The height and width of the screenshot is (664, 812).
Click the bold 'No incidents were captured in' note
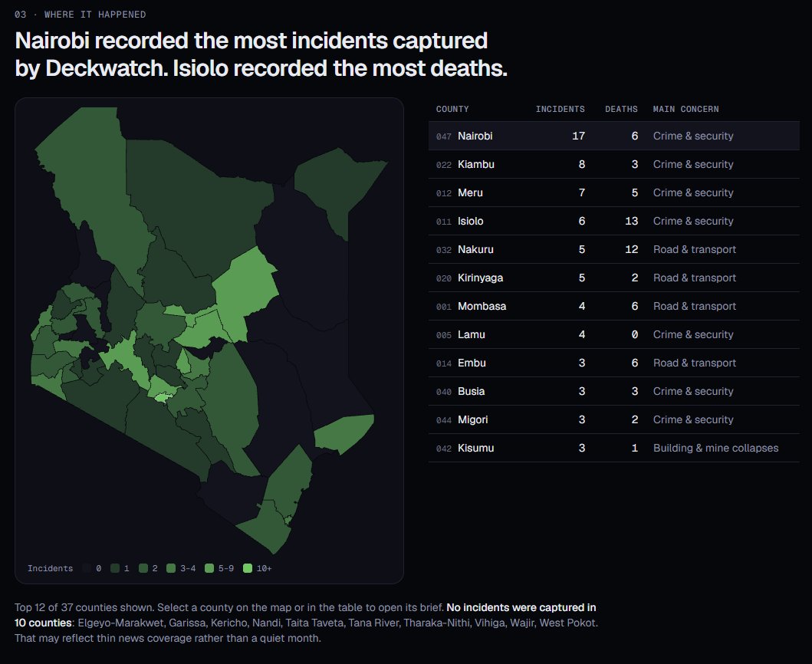click(x=521, y=607)
